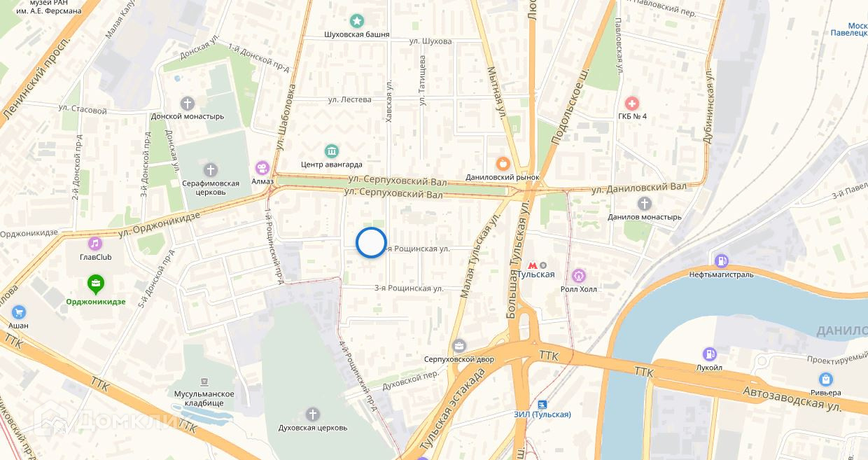868x460 pixels.
Task: Select the green Орджоникидзе business icon
Action: pos(96,284)
